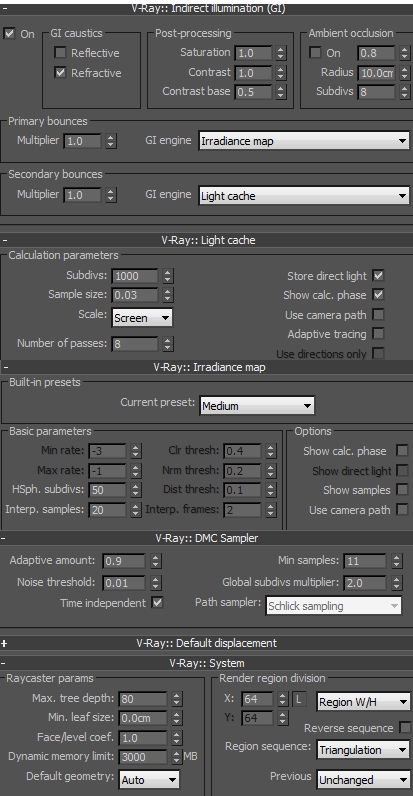This screenshot has width=413, height=796.
Task: Enable Adaptive tracing checkbox
Action: pos(378,334)
